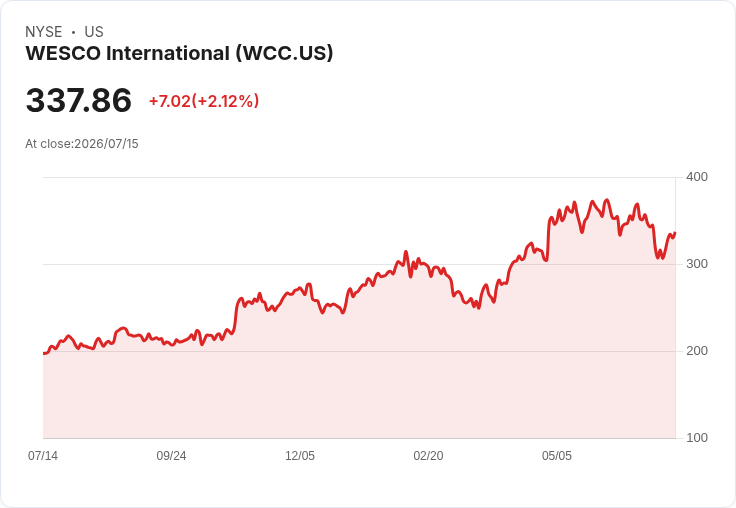The image size is (736, 508).
Task: Click the At close:2026/07/15 date text
Action: (82, 144)
